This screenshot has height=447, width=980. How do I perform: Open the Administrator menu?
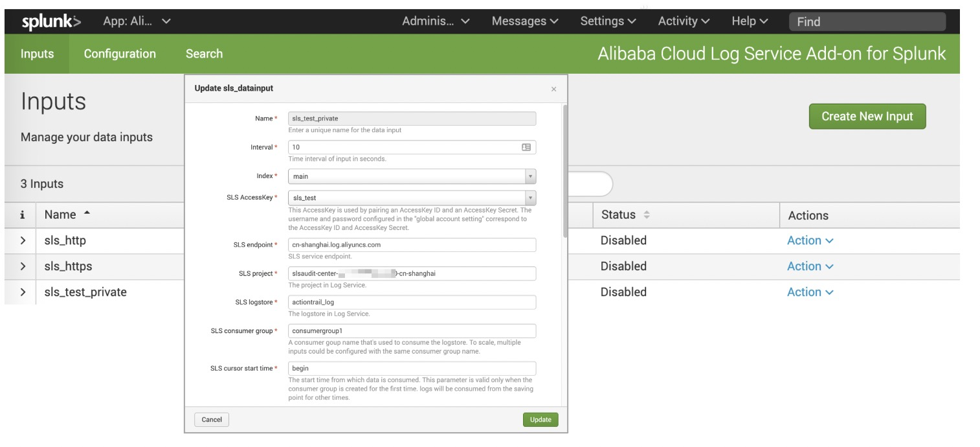pyautogui.click(x=436, y=21)
